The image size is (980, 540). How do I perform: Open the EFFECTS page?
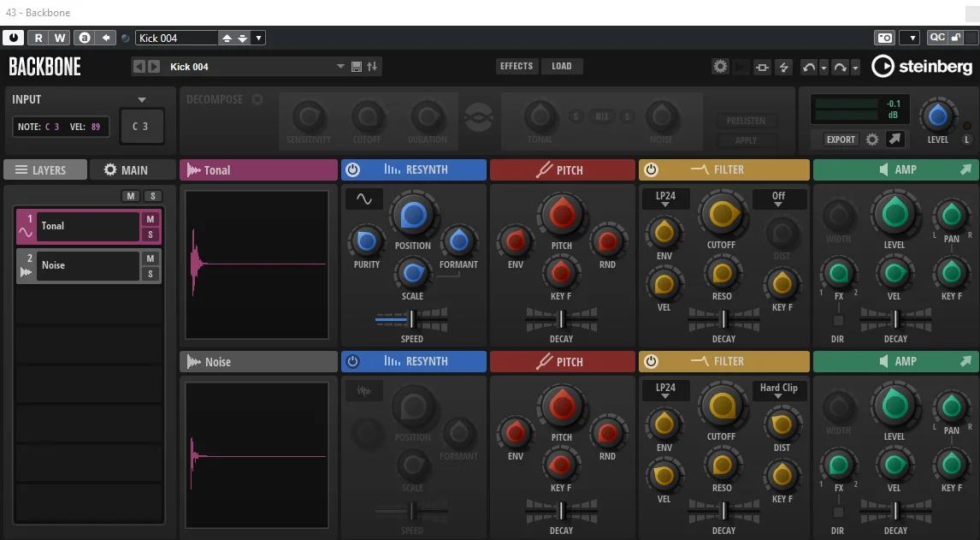pyautogui.click(x=517, y=67)
